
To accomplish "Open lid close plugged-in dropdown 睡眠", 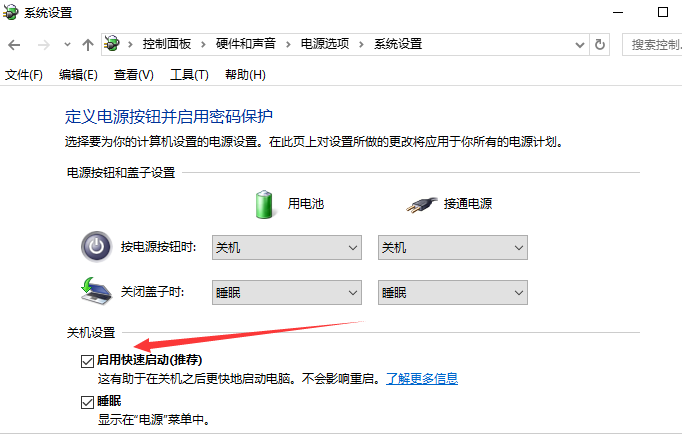I will [x=453, y=292].
